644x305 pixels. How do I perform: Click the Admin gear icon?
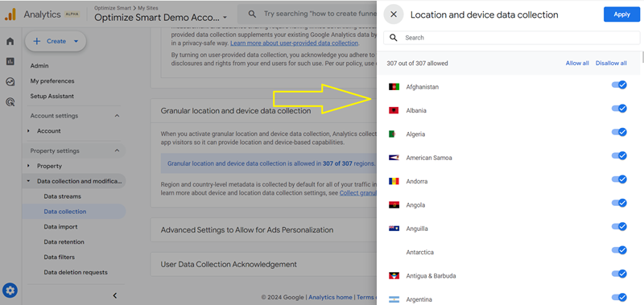tap(10, 291)
